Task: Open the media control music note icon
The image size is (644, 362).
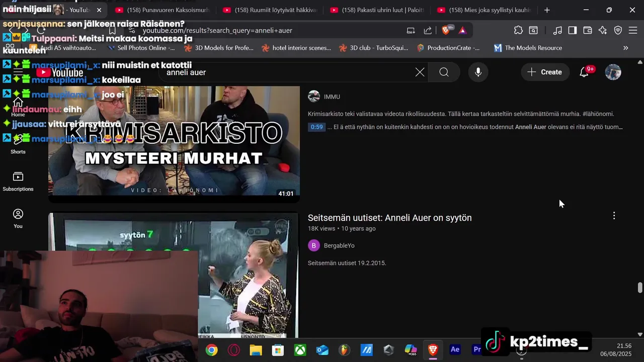Action: point(557,30)
